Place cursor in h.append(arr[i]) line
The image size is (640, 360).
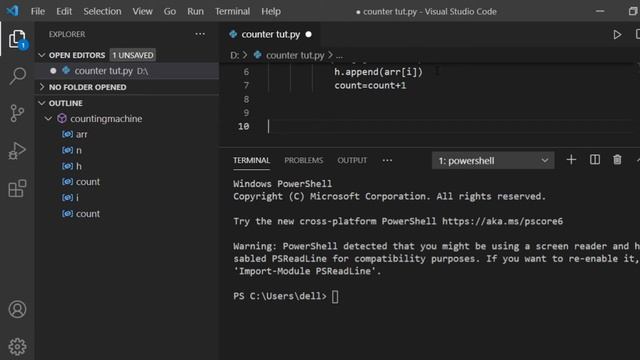[378, 72]
